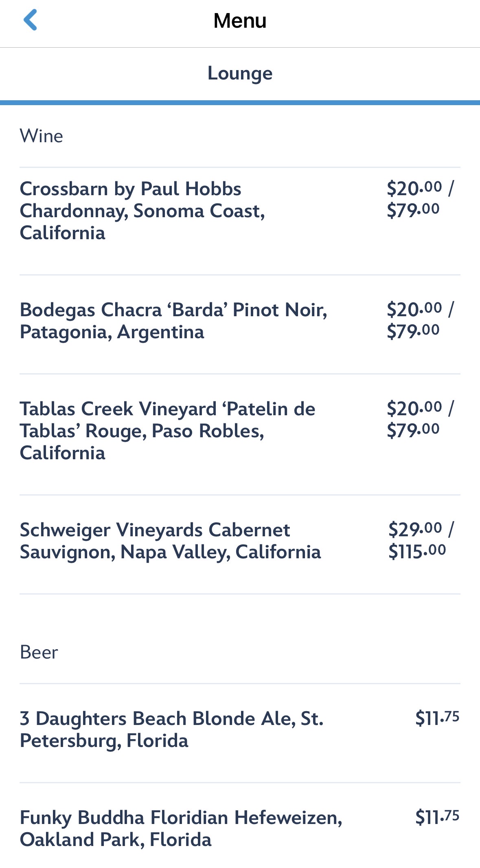Click the $11.75 price for Funky Buddha Hefeweizen

[437, 817]
